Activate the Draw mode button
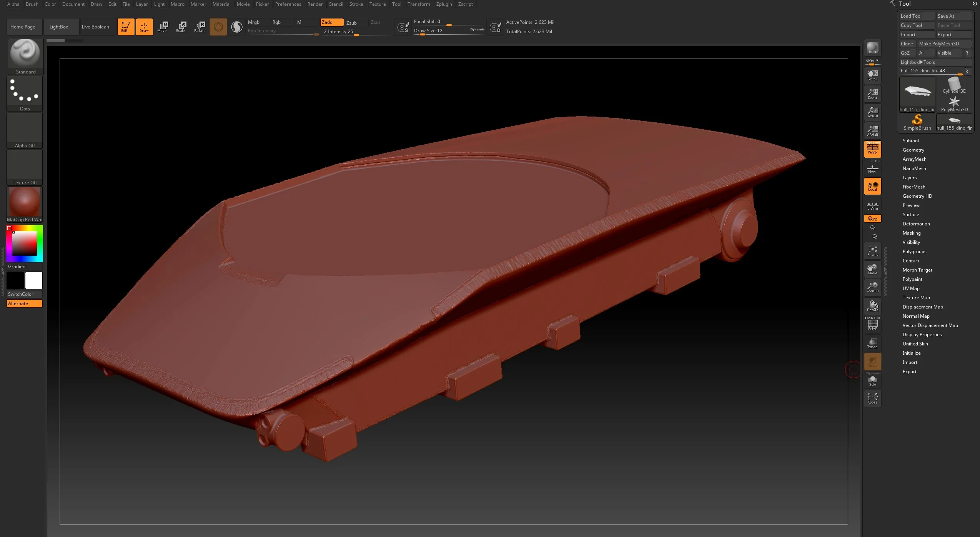 click(144, 27)
